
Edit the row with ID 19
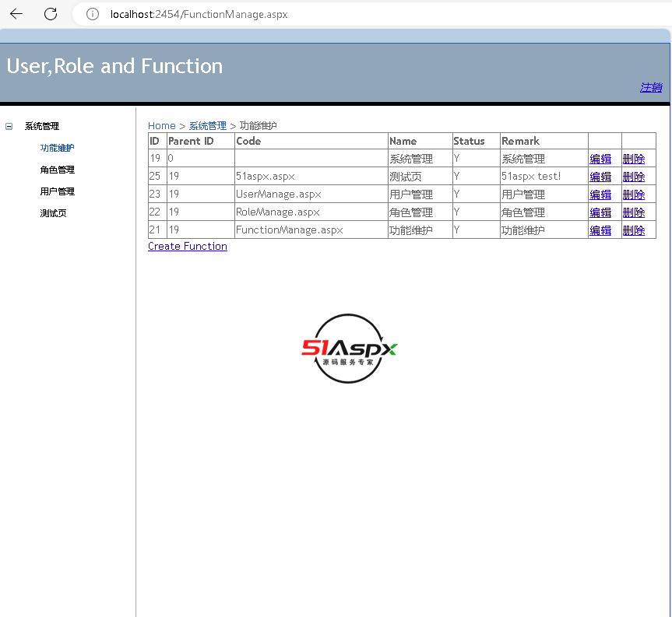click(600, 159)
